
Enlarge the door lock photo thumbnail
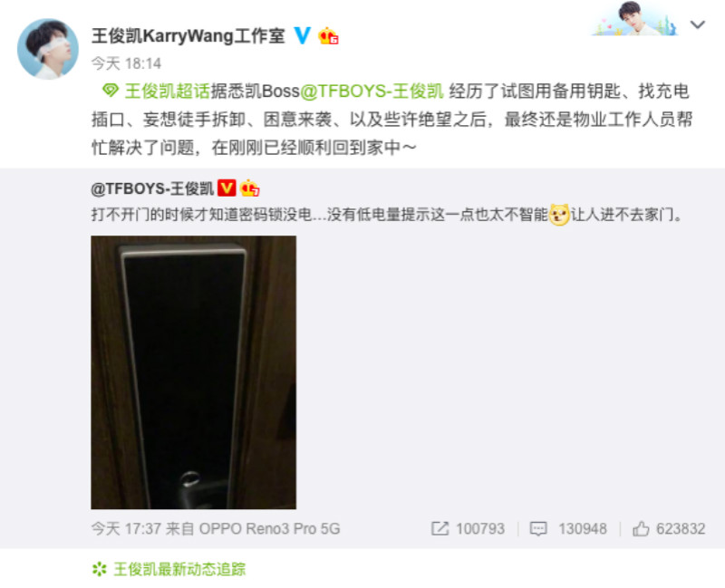(x=193, y=372)
